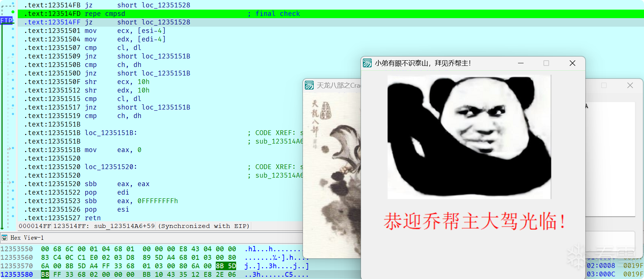Click the first CODE XREF comment for loc_1235151B

[x=275, y=133]
